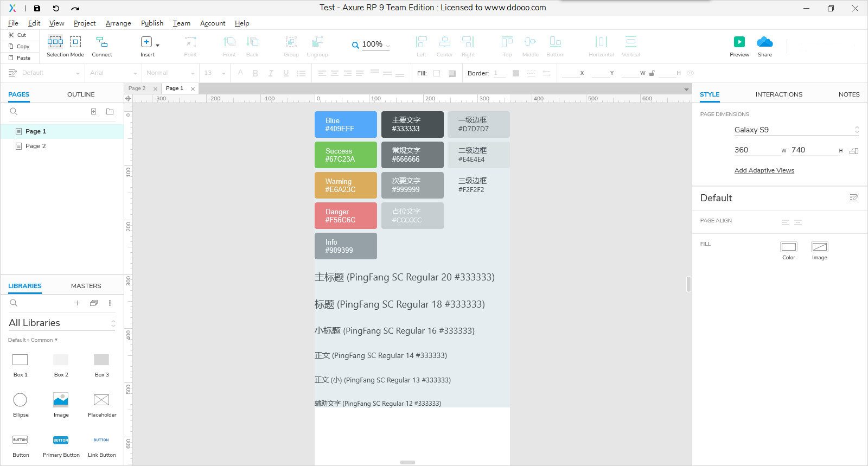Open the Insert dropdown arrow
Image resolution: width=868 pixels, height=466 pixels.
click(158, 46)
